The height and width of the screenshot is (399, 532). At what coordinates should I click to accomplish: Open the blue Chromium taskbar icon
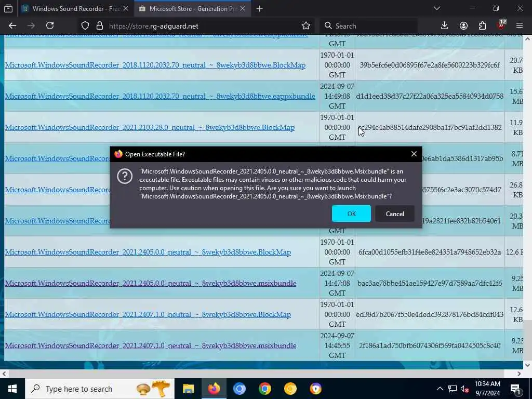tap(239, 389)
